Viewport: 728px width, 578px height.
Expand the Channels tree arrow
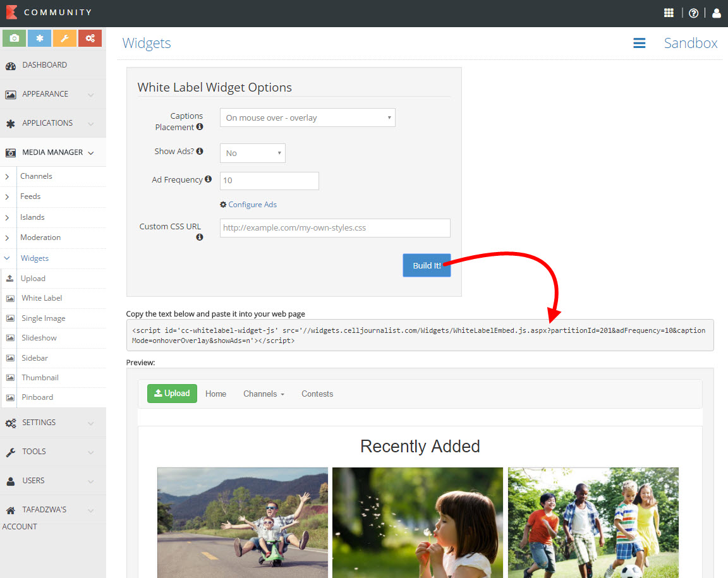pyautogui.click(x=7, y=176)
